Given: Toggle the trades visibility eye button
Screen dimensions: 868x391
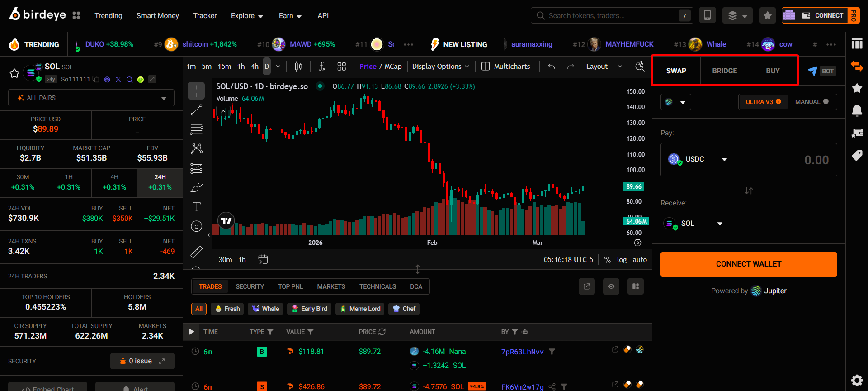Looking at the screenshot, I should 611,286.
